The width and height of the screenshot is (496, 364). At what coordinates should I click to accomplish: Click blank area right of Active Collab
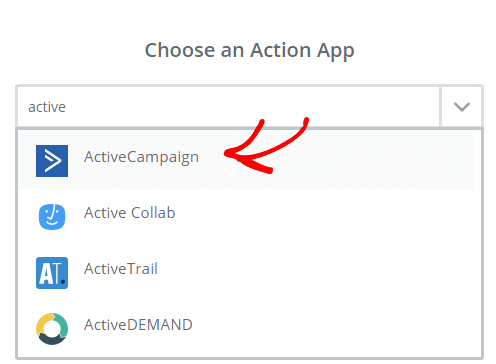click(x=327, y=217)
